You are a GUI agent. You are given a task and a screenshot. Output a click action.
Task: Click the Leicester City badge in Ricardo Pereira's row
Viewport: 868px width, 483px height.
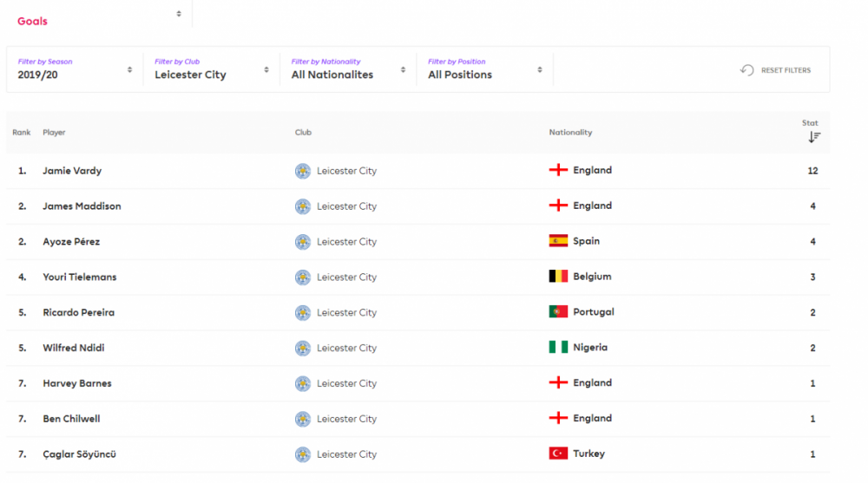pyautogui.click(x=303, y=312)
